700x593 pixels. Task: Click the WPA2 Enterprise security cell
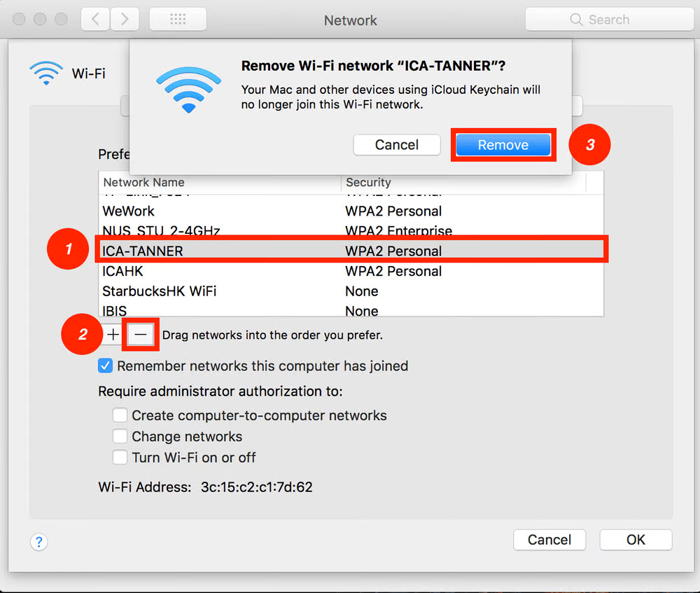tap(398, 230)
